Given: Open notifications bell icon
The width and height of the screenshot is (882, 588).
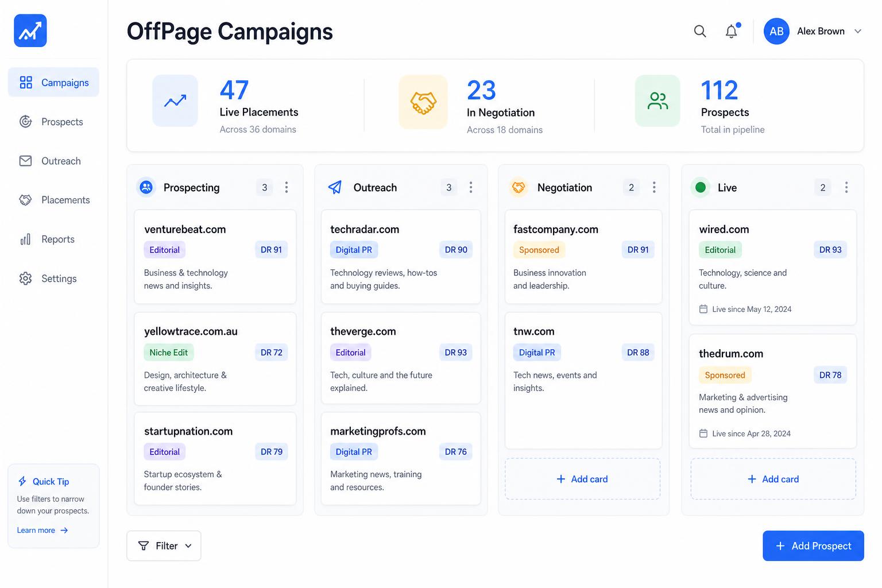Looking at the screenshot, I should (732, 31).
